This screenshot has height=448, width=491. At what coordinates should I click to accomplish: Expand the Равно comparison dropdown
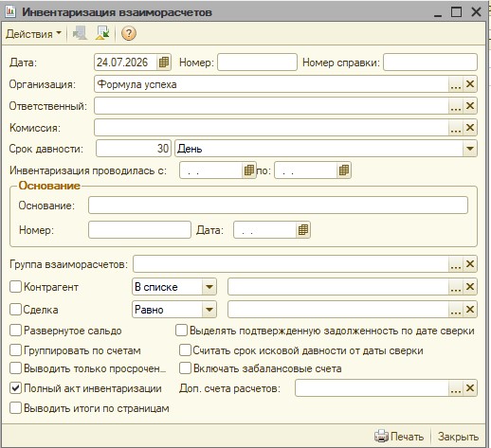209,310
